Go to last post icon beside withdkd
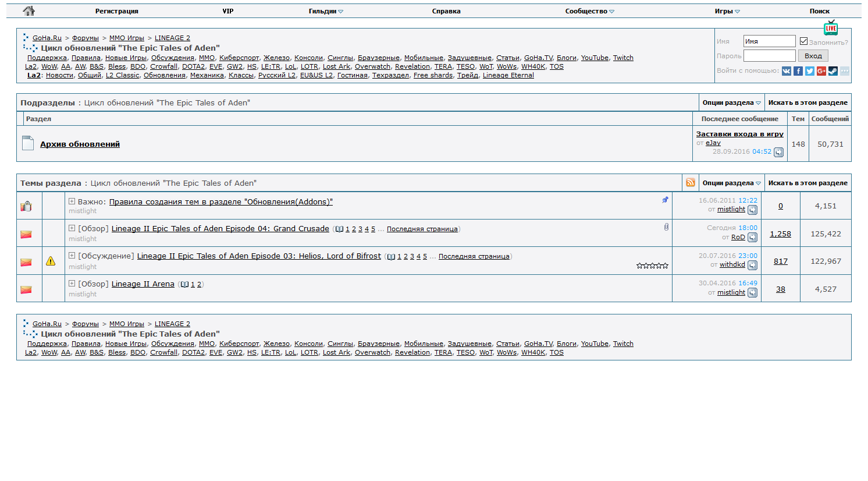 click(x=752, y=265)
